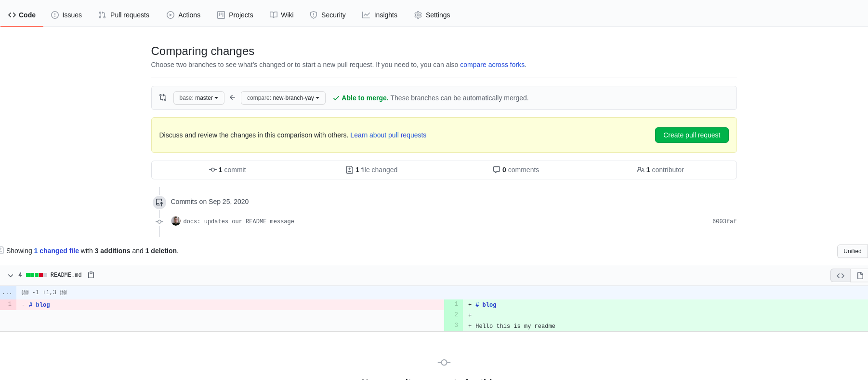Expand hidden diff lines via ellipsis
Image resolution: width=868 pixels, height=380 pixels.
tap(8, 293)
